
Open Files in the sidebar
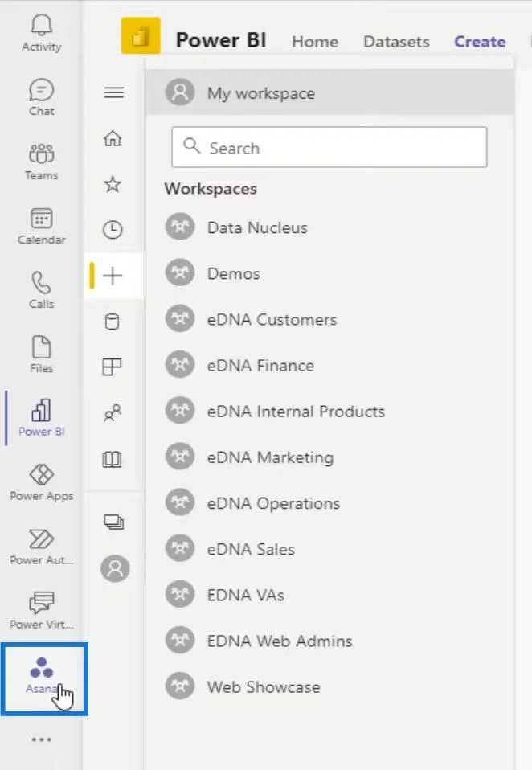pyautogui.click(x=41, y=354)
